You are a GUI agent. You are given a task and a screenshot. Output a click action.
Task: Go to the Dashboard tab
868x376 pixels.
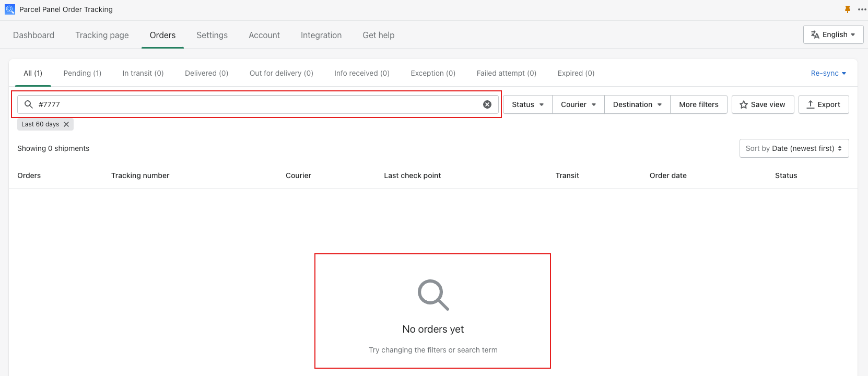pos(33,35)
